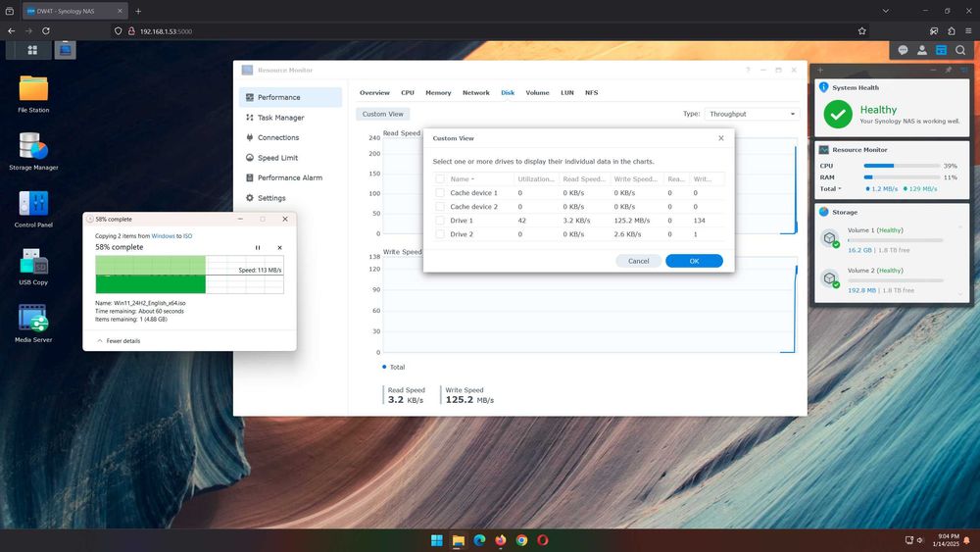Click the CPU usage bar in widget
The image size is (980, 552).
point(902,166)
